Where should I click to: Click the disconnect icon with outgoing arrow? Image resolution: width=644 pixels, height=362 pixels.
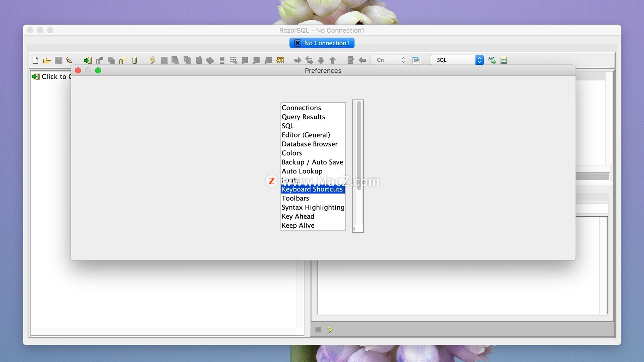tap(100, 60)
